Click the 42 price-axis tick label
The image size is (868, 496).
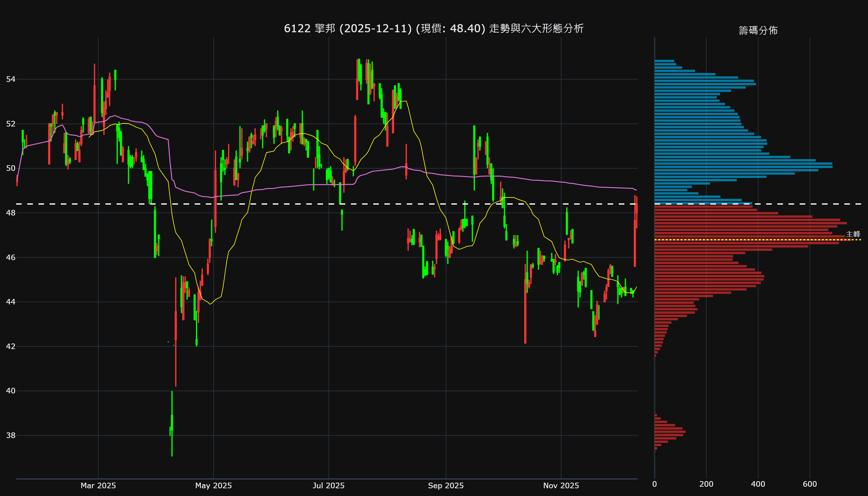[x=11, y=347]
